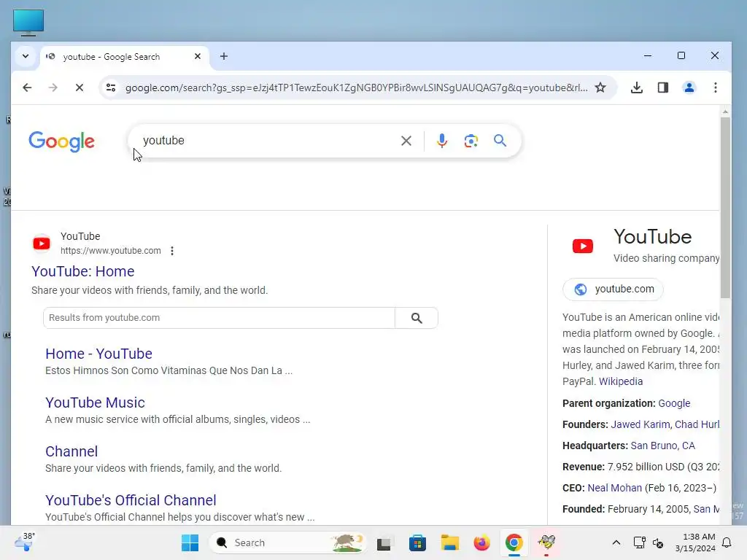747x560 pixels.
Task: Open the bee app in taskbar
Action: click(x=546, y=542)
